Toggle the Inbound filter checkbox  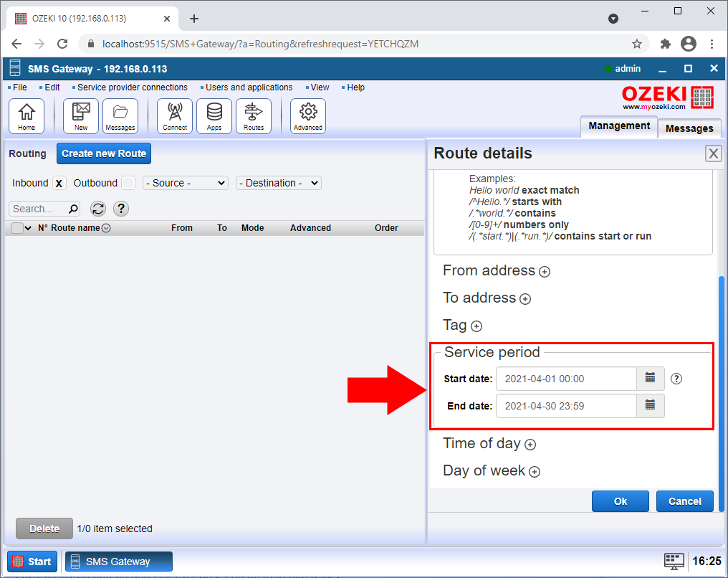tap(59, 183)
